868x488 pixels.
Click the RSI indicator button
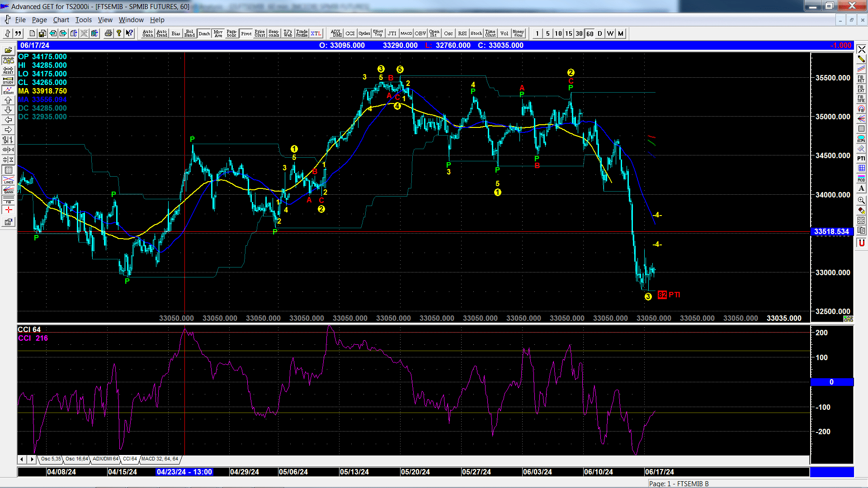click(462, 33)
